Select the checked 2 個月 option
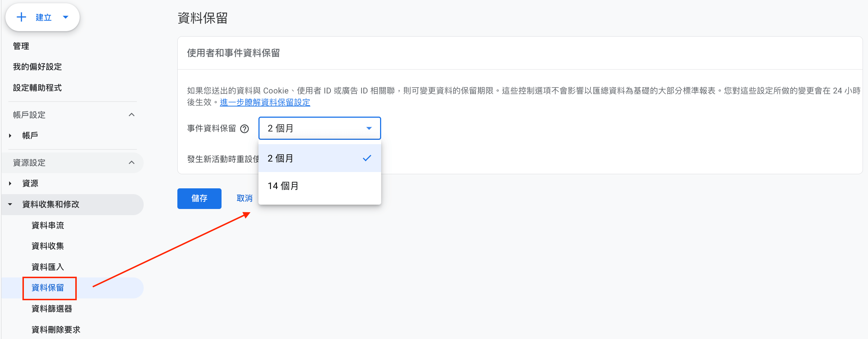 click(320, 158)
